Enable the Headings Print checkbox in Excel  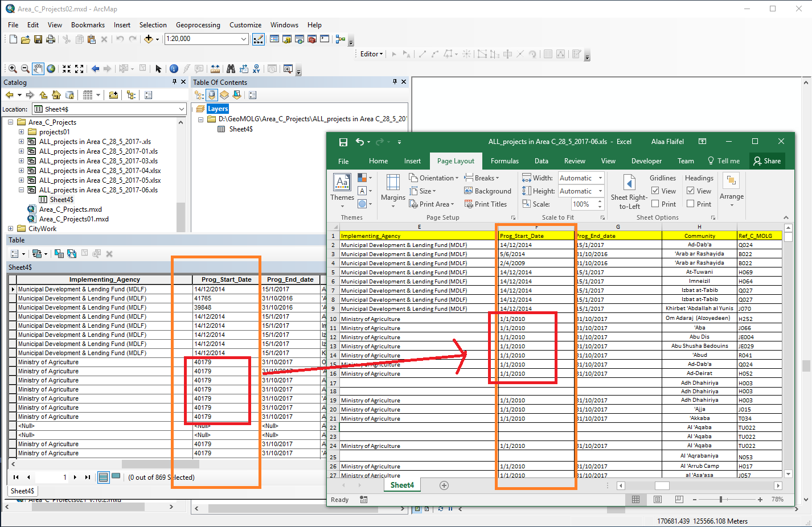point(691,204)
